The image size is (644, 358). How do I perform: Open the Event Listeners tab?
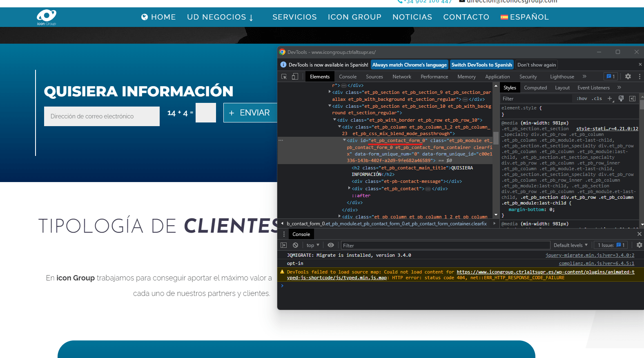[593, 87]
